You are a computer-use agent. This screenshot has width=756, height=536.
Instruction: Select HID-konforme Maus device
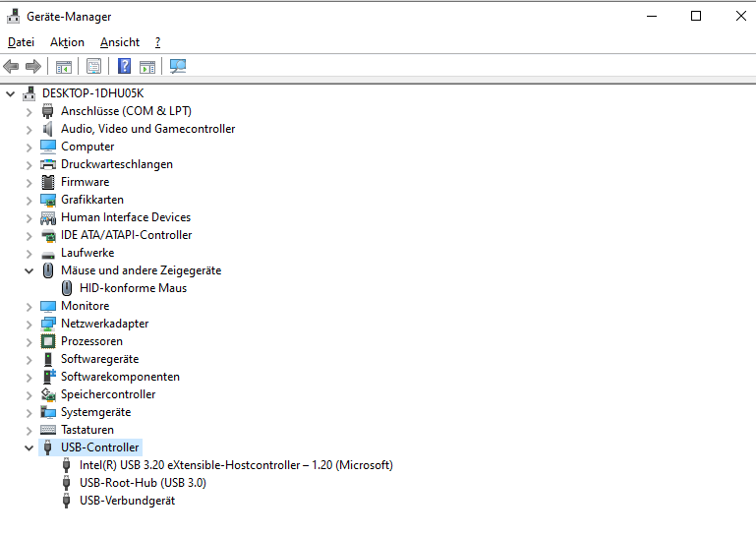[x=133, y=288]
